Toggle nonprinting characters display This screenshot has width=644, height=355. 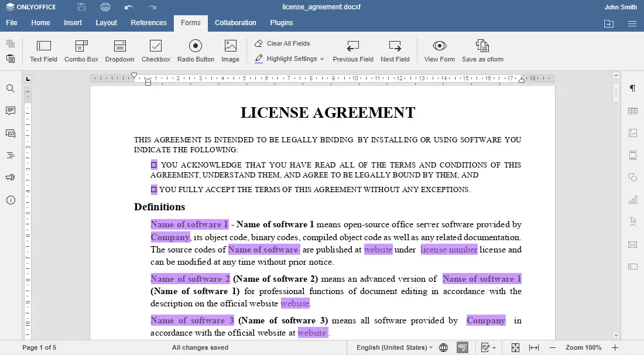coord(632,88)
